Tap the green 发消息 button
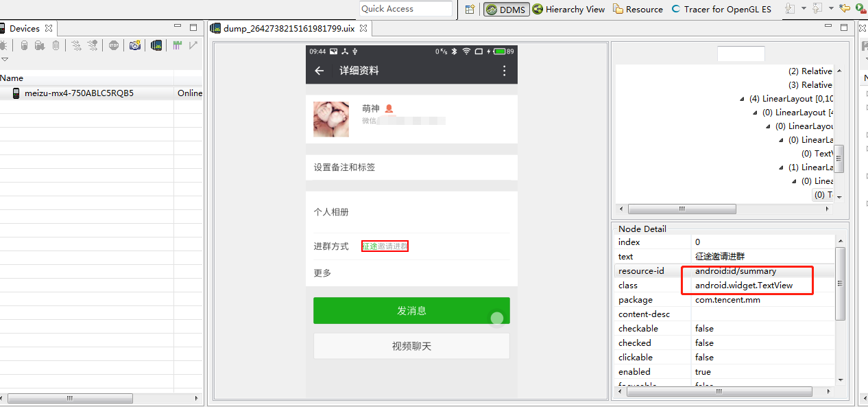The image size is (868, 407). [411, 310]
